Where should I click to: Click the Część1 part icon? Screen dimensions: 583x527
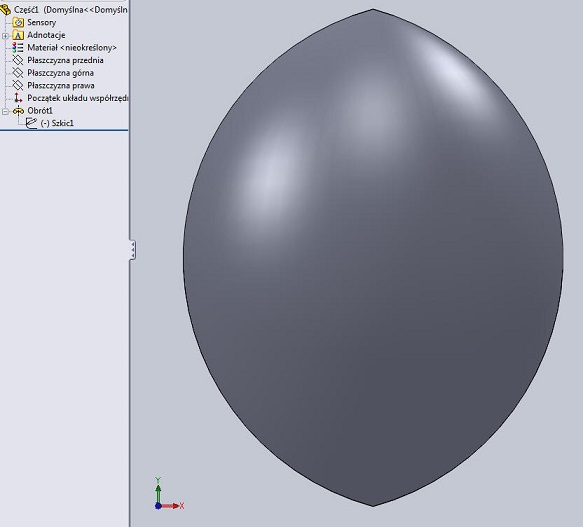5,9
